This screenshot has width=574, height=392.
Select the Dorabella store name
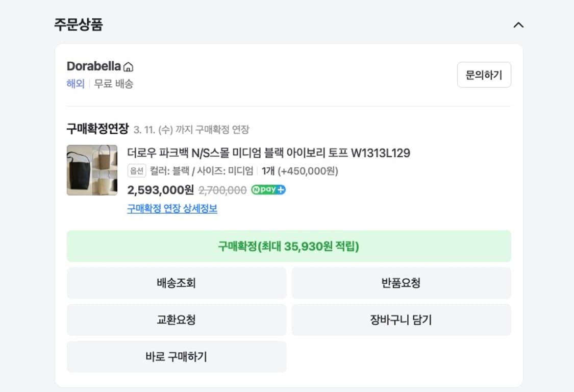tap(94, 65)
